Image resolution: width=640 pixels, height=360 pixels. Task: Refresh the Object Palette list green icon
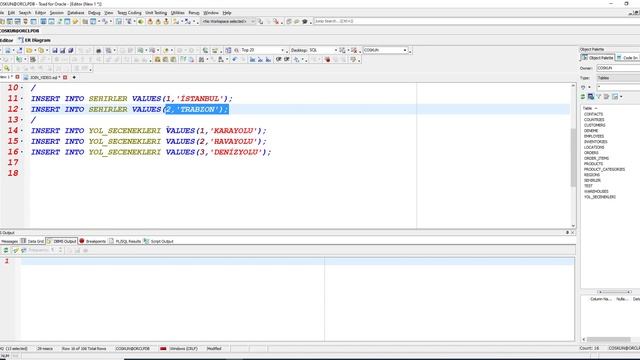point(582,97)
